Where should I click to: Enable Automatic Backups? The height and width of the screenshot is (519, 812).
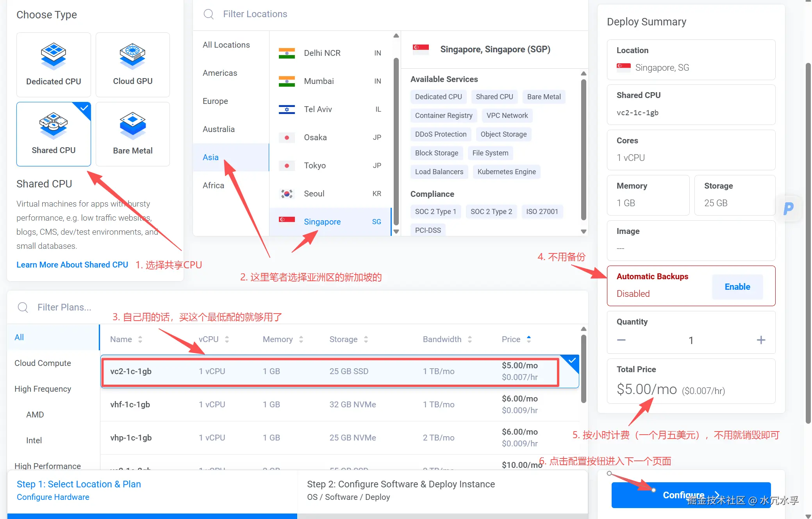[x=737, y=287]
